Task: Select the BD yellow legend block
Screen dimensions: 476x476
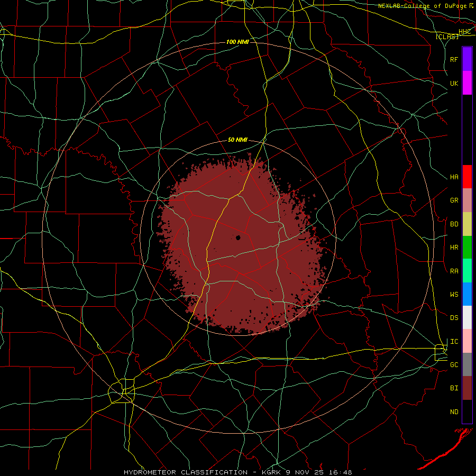Action: pyautogui.click(x=467, y=224)
